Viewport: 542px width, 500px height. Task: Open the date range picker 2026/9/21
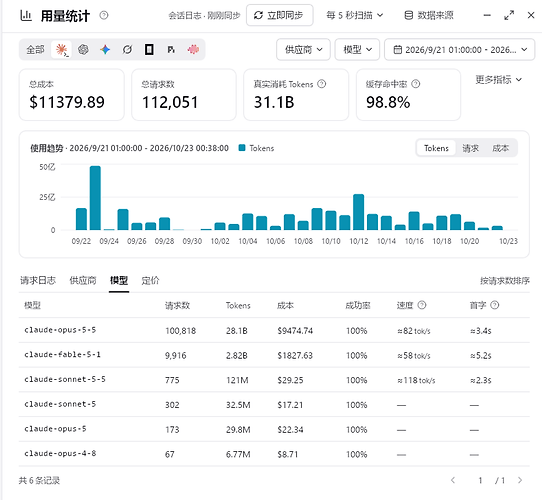(460, 49)
